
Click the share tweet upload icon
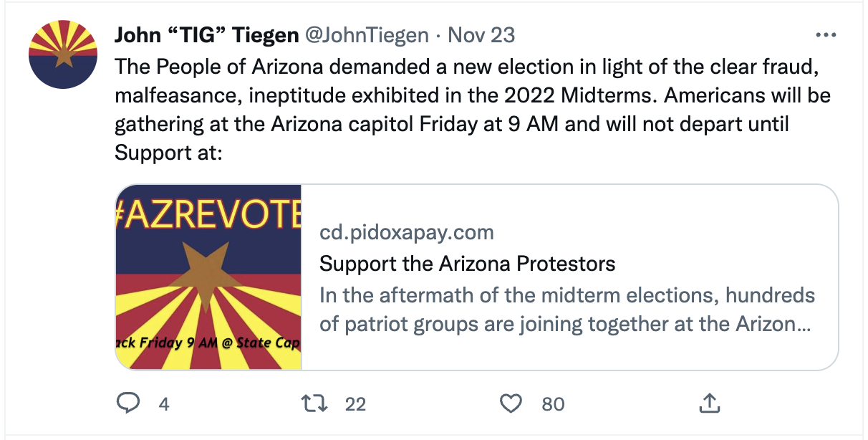pos(708,403)
